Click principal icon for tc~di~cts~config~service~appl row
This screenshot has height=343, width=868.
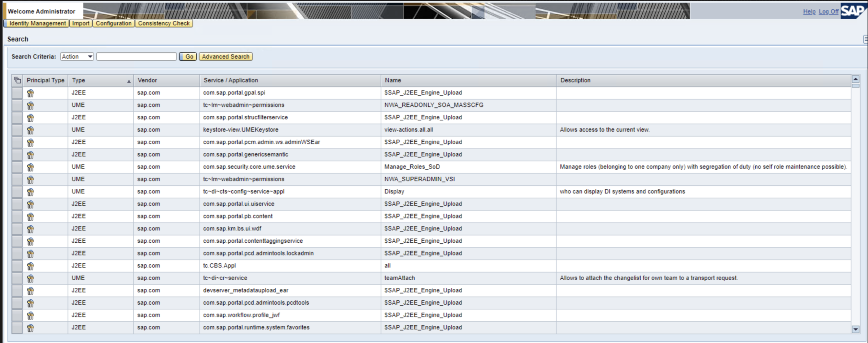31,192
